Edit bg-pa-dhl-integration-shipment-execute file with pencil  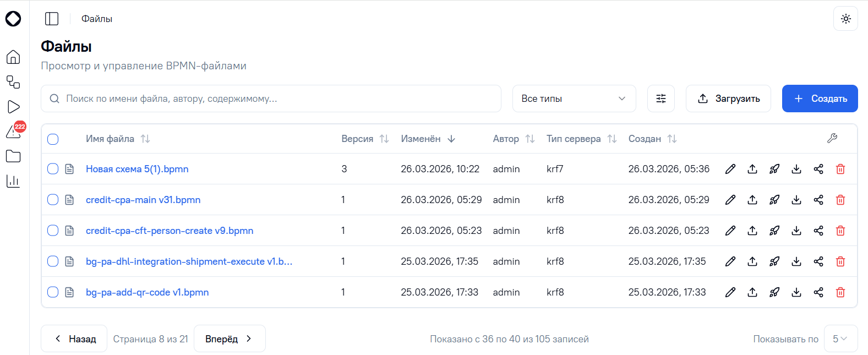click(x=730, y=261)
